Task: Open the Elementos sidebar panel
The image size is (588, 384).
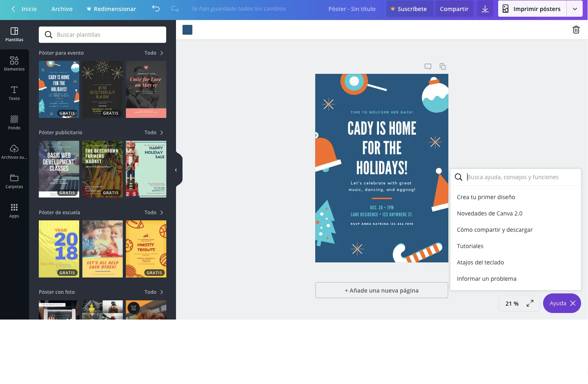Action: pos(14,64)
